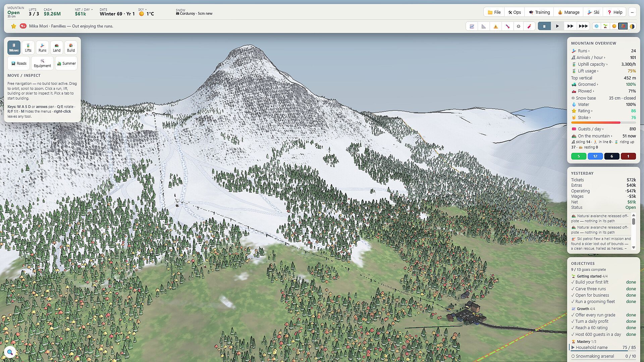Click the slope angle triangle icon
The height and width of the screenshot is (362, 644).
coord(484,26)
